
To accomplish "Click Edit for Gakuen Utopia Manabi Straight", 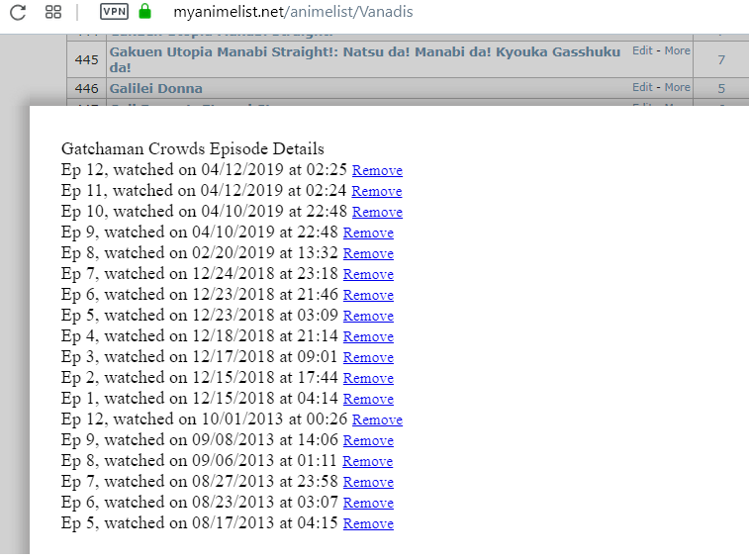I will [642, 50].
